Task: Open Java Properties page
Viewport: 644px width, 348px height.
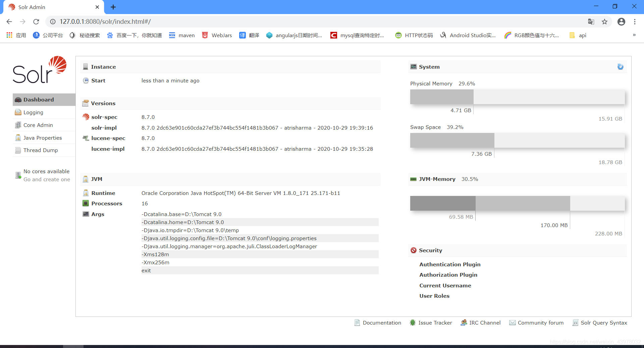Action: pyautogui.click(x=44, y=138)
